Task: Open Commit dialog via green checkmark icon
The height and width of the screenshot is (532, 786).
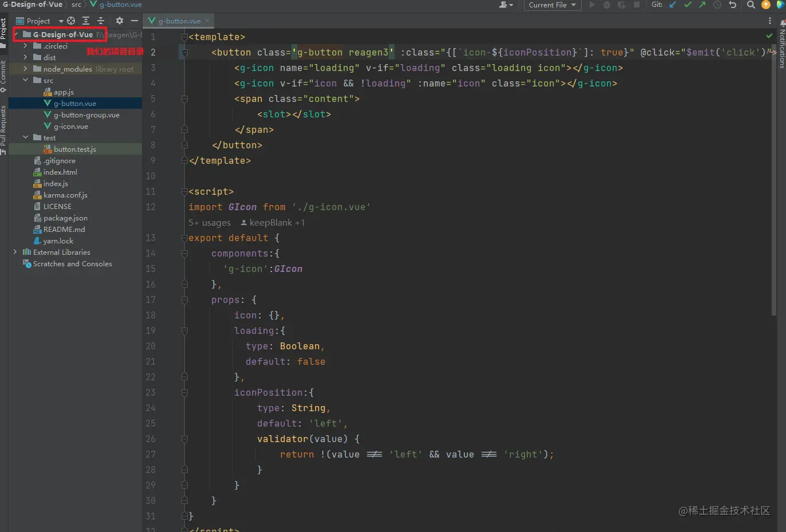Action: tap(688, 5)
